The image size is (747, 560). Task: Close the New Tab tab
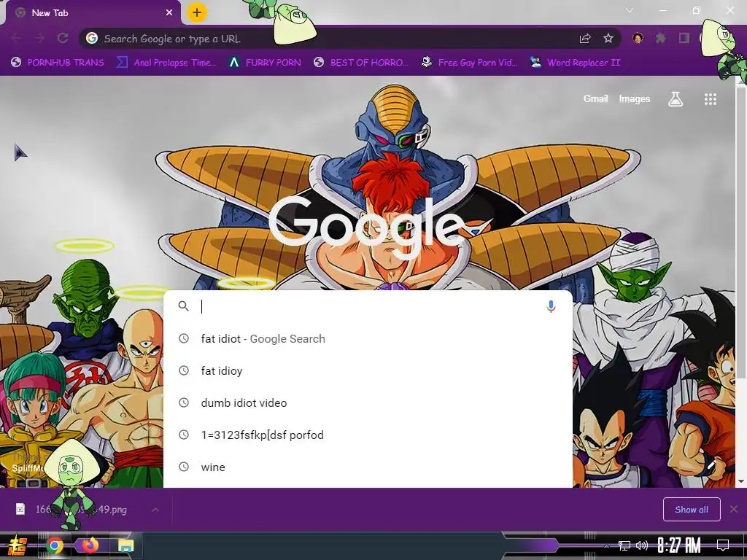169,13
